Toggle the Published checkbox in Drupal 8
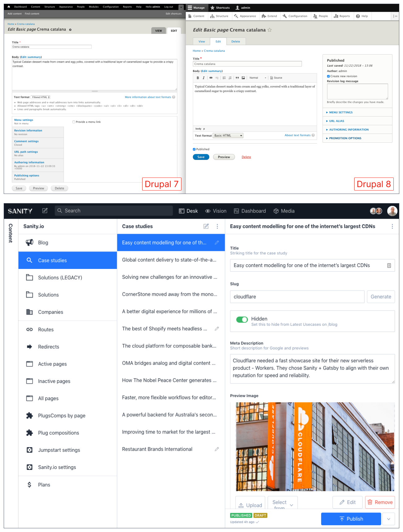The width and height of the screenshot is (403, 532). (194, 149)
